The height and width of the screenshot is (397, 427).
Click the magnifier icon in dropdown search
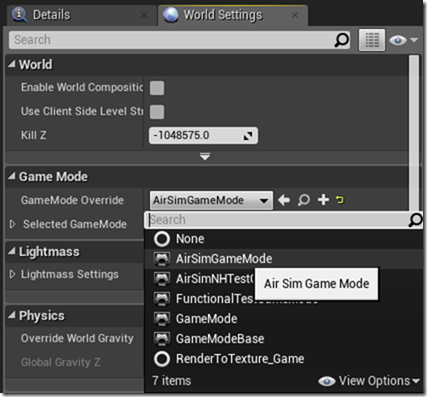click(415, 220)
